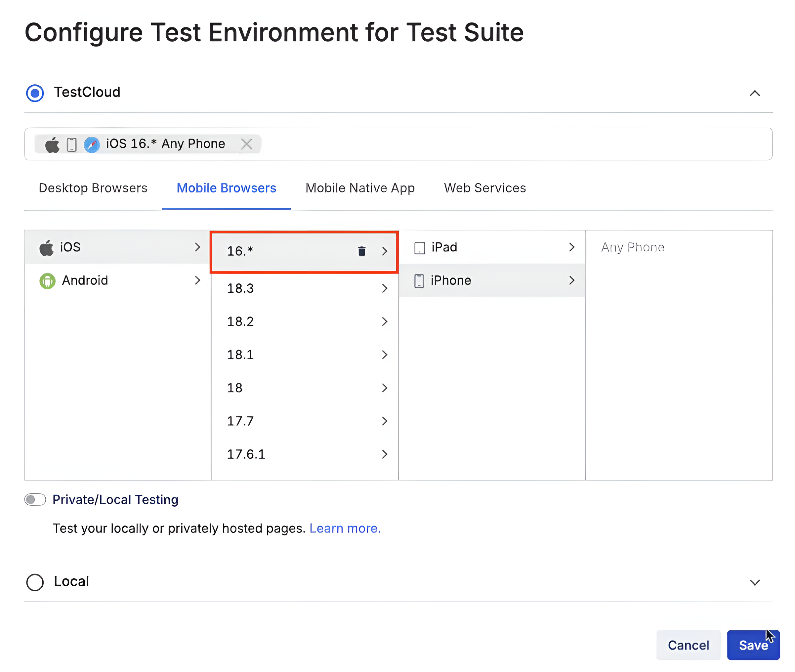Toggle the Private/Local Testing switch
The image size is (795, 672).
tap(34, 499)
